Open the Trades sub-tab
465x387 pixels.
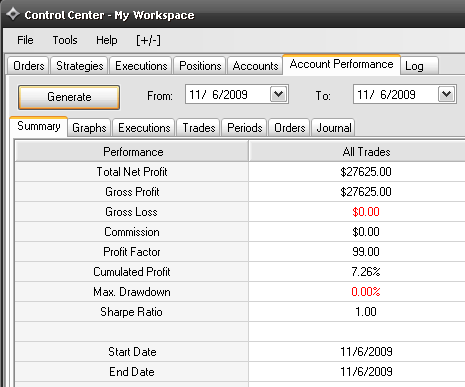199,128
